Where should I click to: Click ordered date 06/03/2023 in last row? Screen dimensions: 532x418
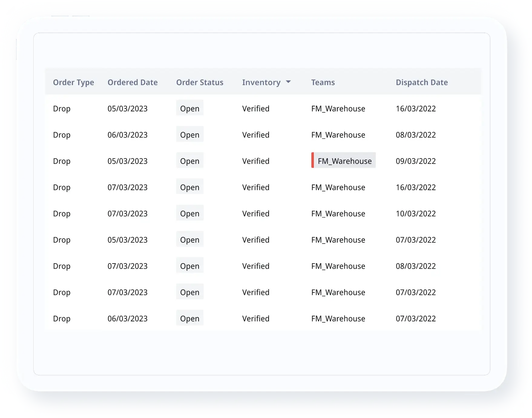127,318
